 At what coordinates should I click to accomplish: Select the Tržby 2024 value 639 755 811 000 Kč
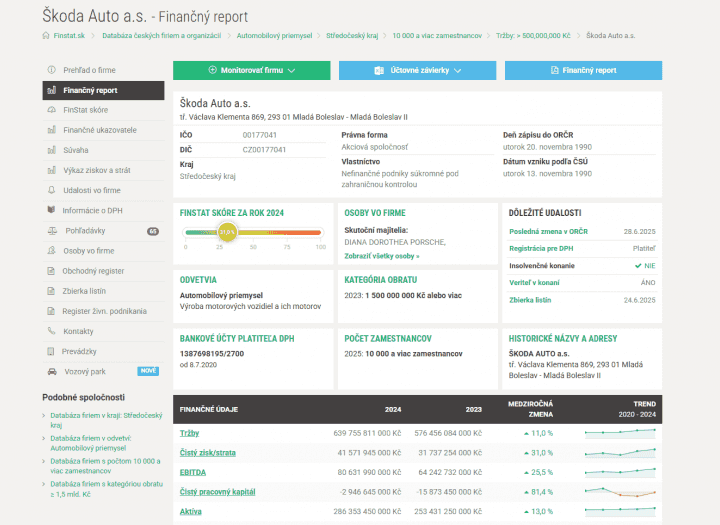(x=367, y=433)
